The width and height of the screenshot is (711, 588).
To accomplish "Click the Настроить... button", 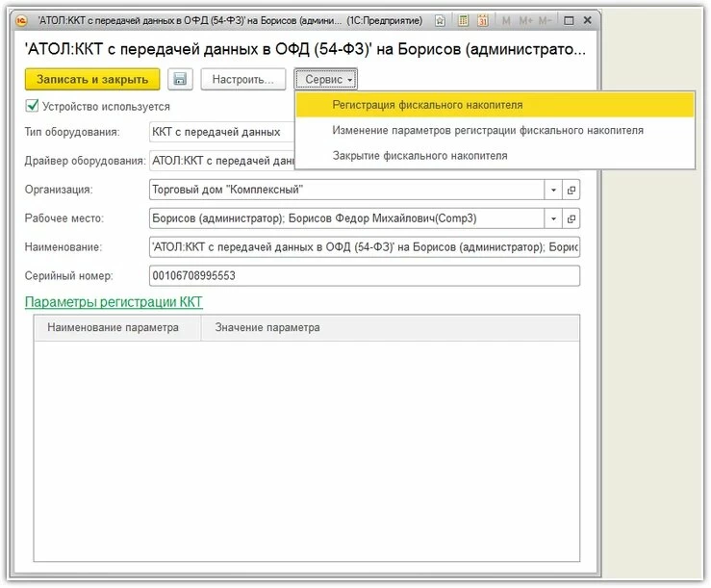I will click(x=243, y=79).
